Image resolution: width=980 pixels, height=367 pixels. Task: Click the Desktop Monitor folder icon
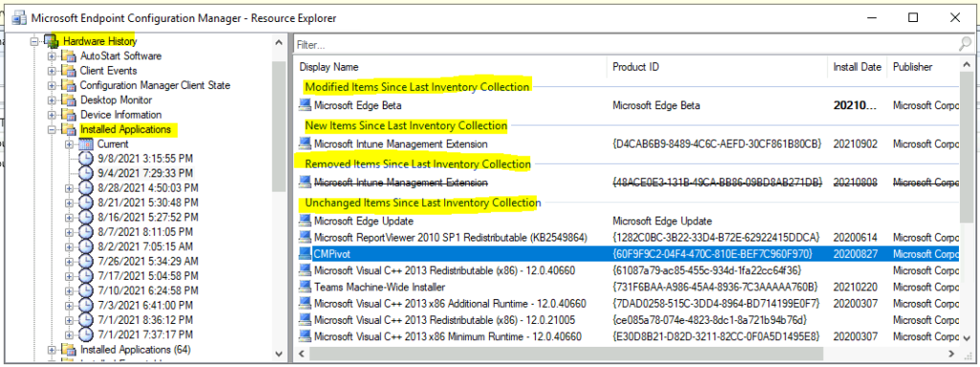68,101
